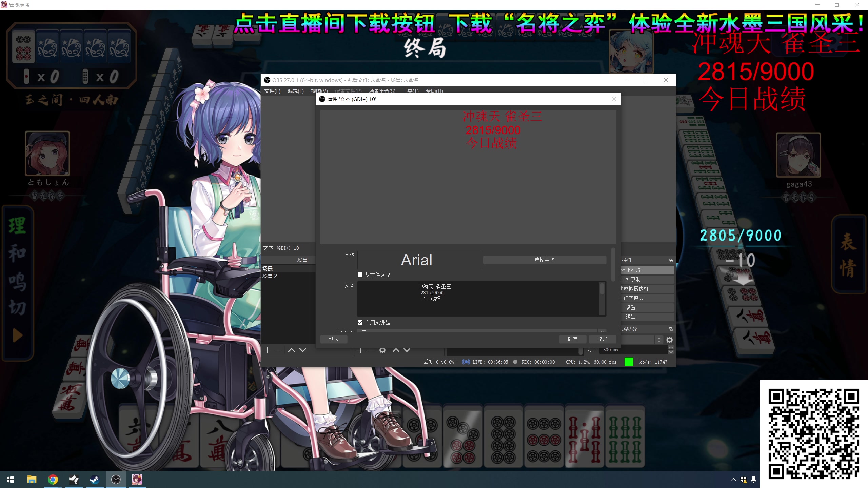Image resolution: width=868 pixels, height=488 pixels.
Task: Click the REC status dot
Action: coord(515,362)
